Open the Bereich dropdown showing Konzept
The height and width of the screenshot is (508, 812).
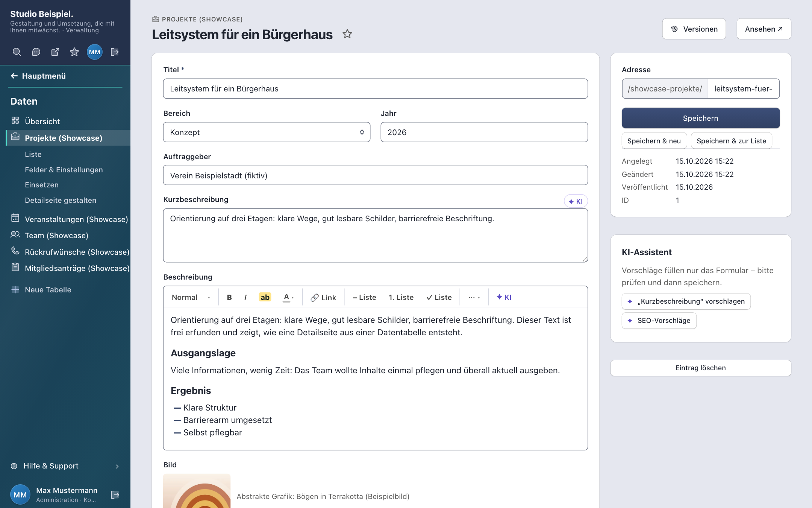[x=267, y=132]
